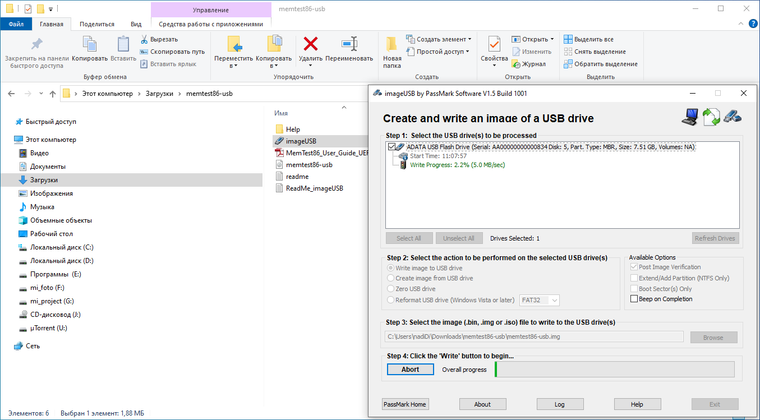The width and height of the screenshot is (760, 420).
Task: Toggle the ADATA USB Flash Drive checkbox
Action: pos(392,147)
